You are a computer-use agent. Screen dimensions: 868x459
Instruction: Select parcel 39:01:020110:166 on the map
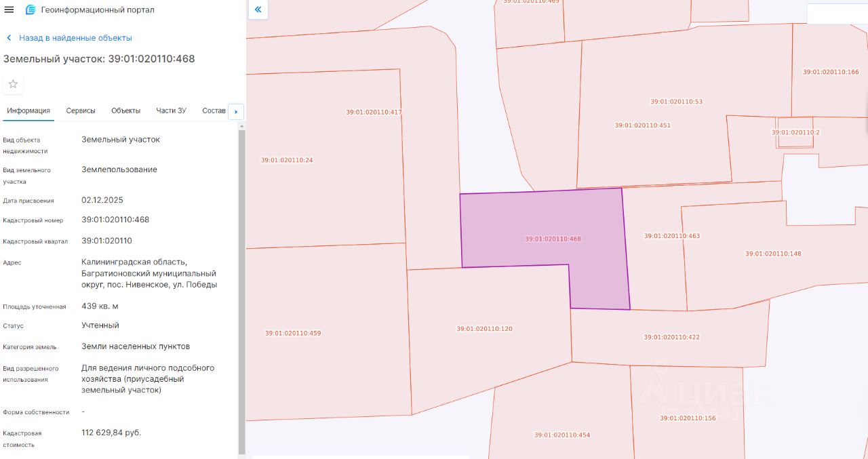click(x=831, y=72)
